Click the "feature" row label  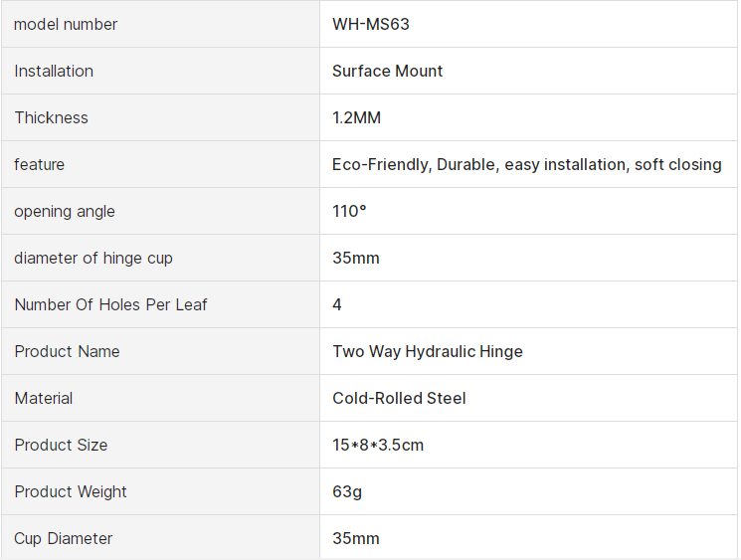pos(40,164)
